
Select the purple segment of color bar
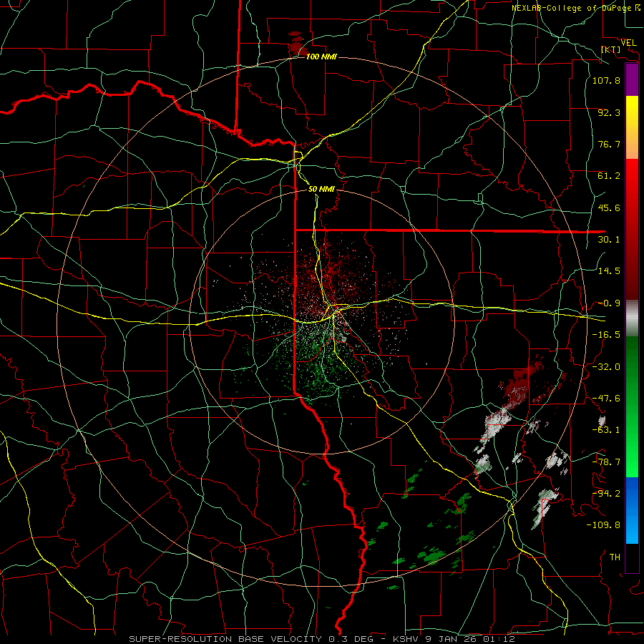(x=632, y=79)
